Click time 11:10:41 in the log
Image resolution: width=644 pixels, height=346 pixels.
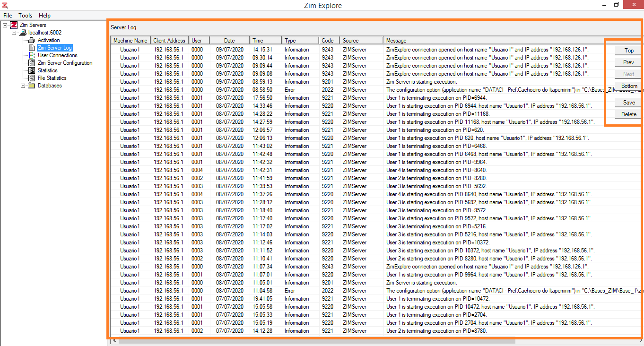coord(262,259)
